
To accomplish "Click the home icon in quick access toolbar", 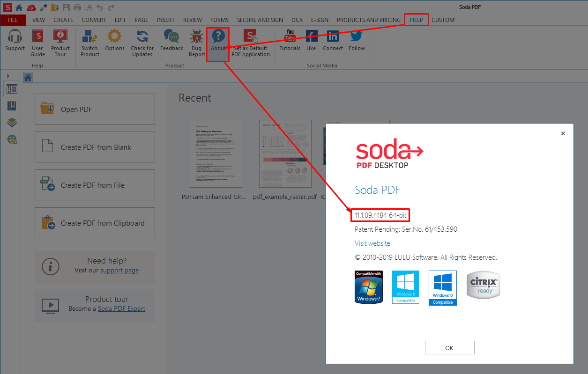I will click(x=19, y=7).
